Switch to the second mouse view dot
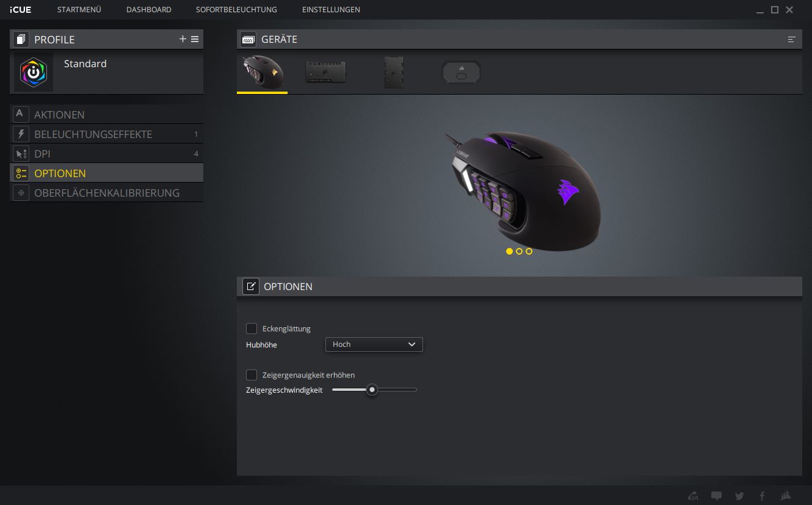Viewport: 812px width, 505px height. coord(519,251)
